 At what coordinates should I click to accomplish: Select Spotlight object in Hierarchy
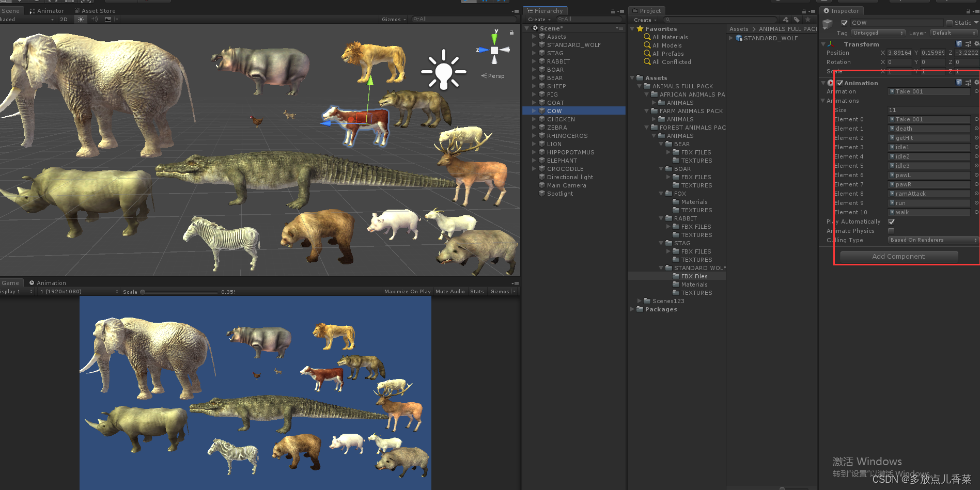pos(560,194)
